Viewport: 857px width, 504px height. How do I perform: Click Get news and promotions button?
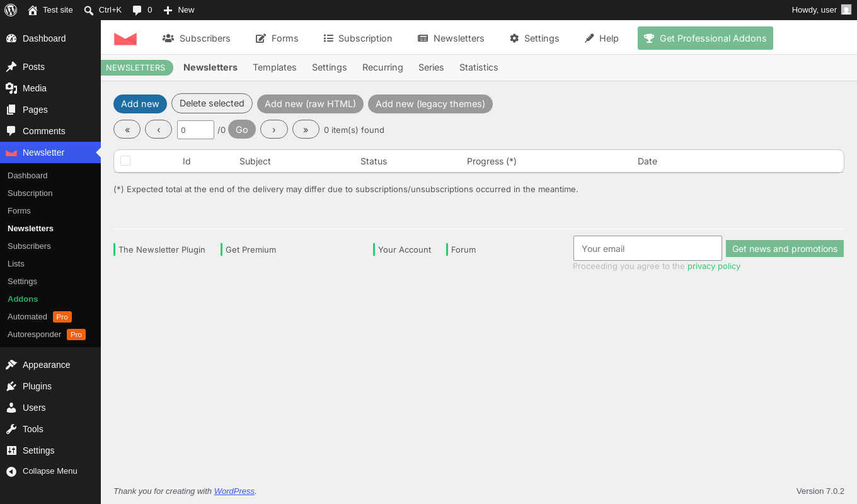[785, 249]
